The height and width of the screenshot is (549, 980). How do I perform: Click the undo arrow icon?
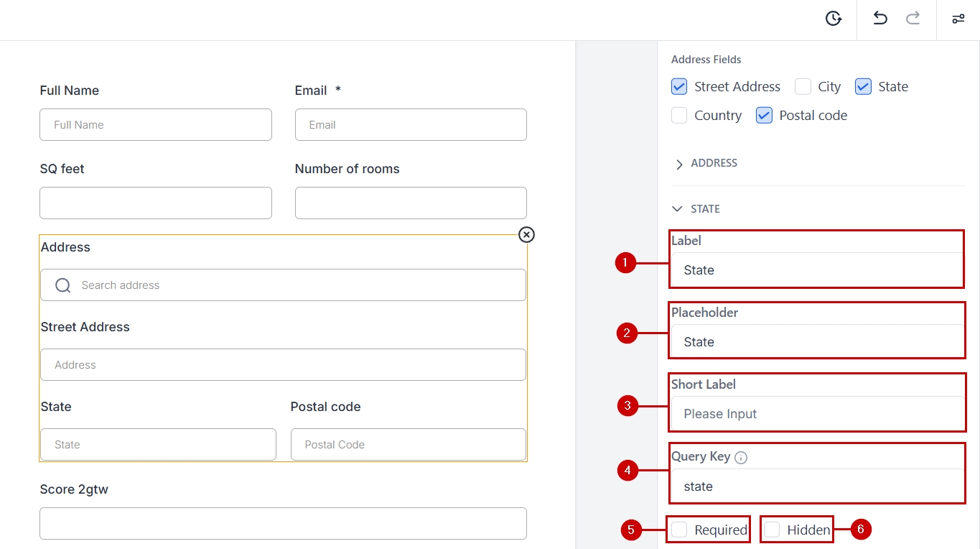(x=879, y=19)
